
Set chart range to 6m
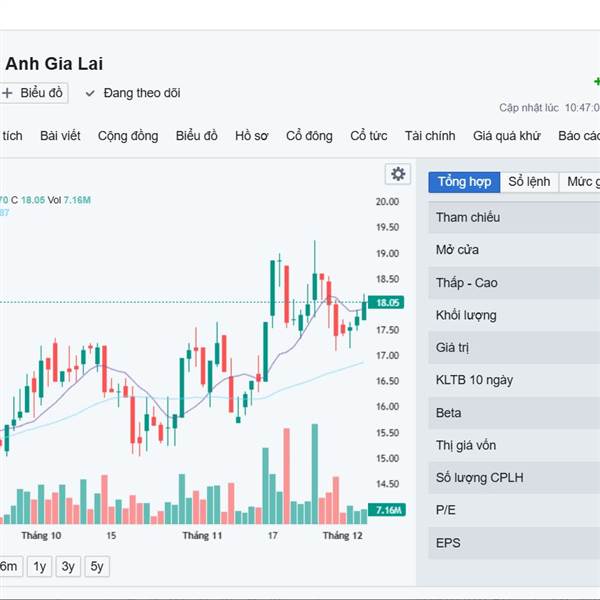9,566
